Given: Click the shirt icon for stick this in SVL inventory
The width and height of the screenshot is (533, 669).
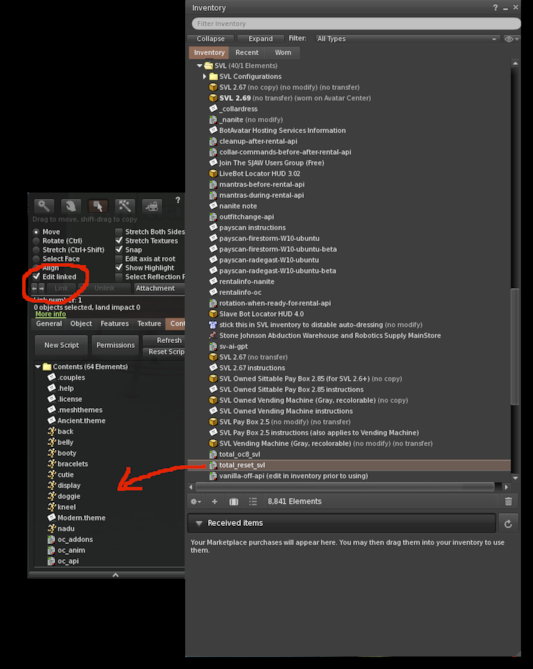Looking at the screenshot, I should 213,325.
